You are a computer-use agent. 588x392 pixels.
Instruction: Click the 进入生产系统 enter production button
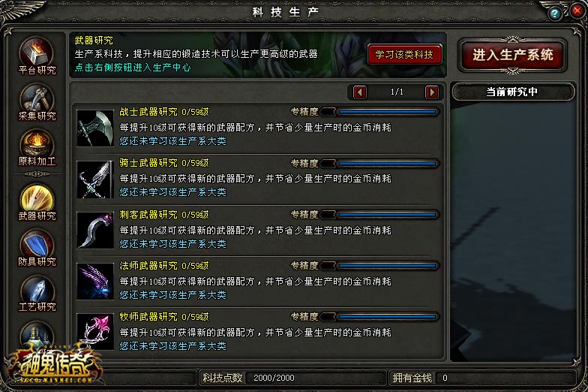click(513, 55)
